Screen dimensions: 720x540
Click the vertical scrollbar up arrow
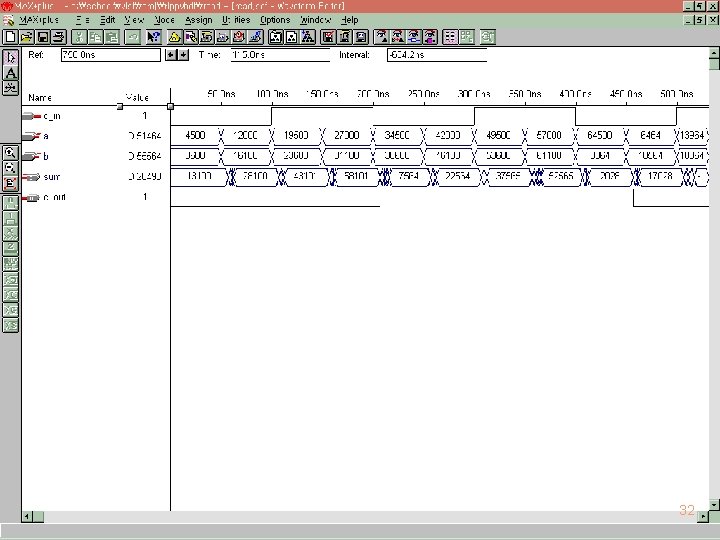coord(714,53)
